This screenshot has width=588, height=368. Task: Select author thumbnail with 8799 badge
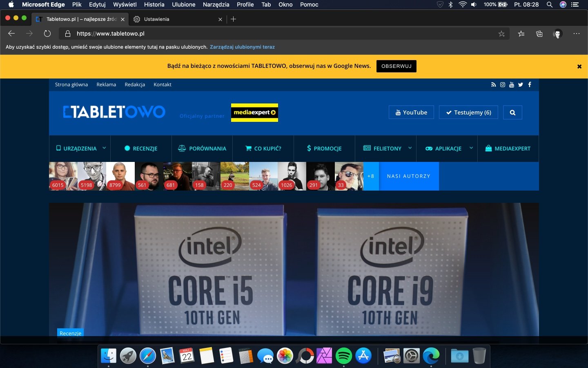(x=120, y=176)
